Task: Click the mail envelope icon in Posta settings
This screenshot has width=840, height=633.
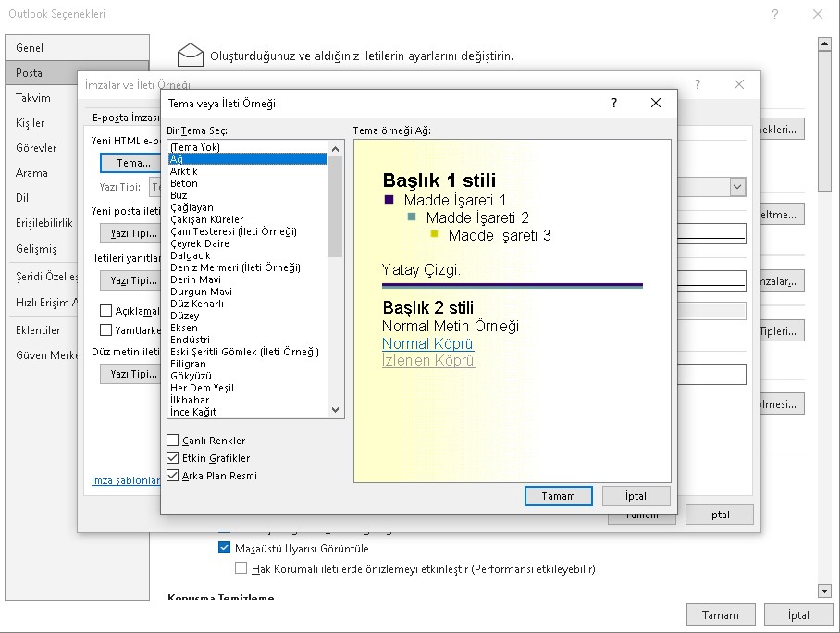Action: (190, 56)
